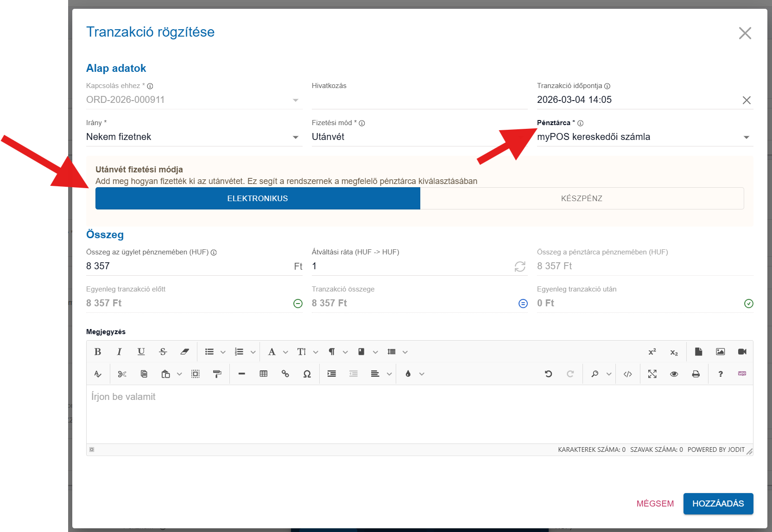The height and width of the screenshot is (532, 772).
Task: Click the Hivatkozás reference input field
Action: (x=419, y=100)
